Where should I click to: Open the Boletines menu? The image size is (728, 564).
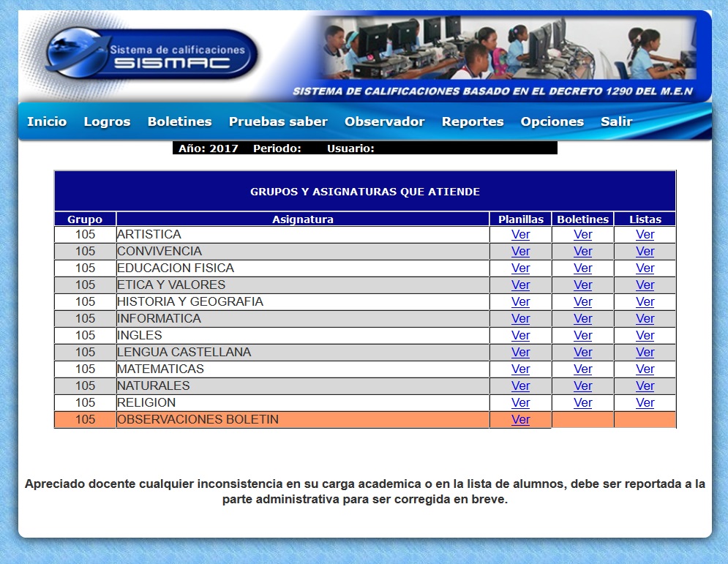[x=180, y=121]
